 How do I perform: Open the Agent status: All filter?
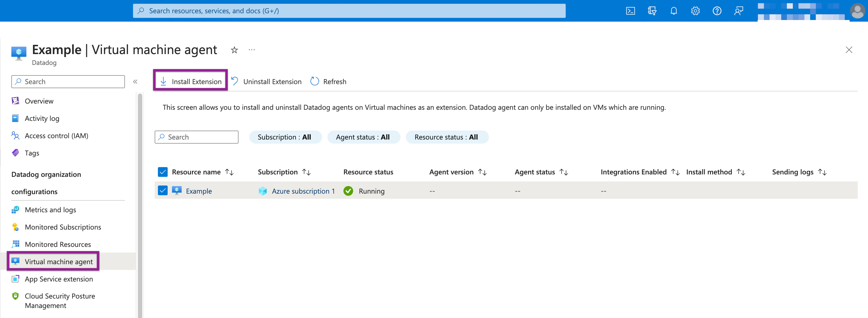tap(364, 137)
